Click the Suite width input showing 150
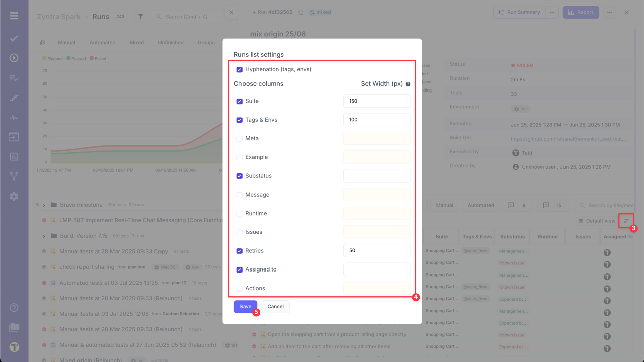Screen dimensions: 644x362 376,101
